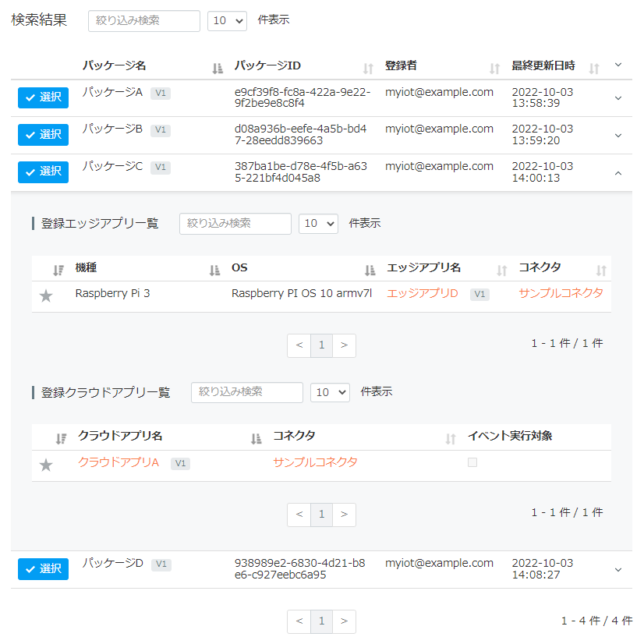This screenshot has height=644, width=644.
Task: Open サンプルコネクタ link in edge app row
Action: click(x=561, y=293)
